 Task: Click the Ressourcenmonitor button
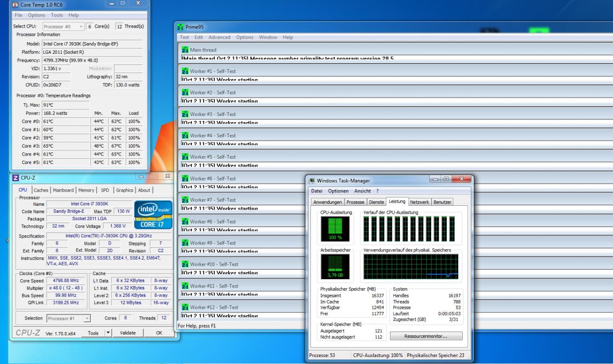pyautogui.click(x=426, y=336)
